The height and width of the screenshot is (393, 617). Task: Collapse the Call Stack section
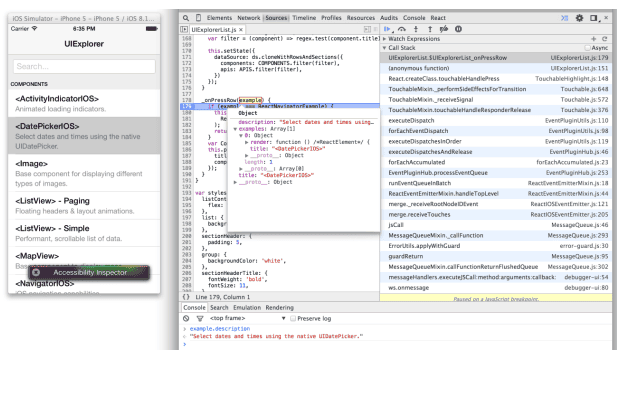[399, 48]
